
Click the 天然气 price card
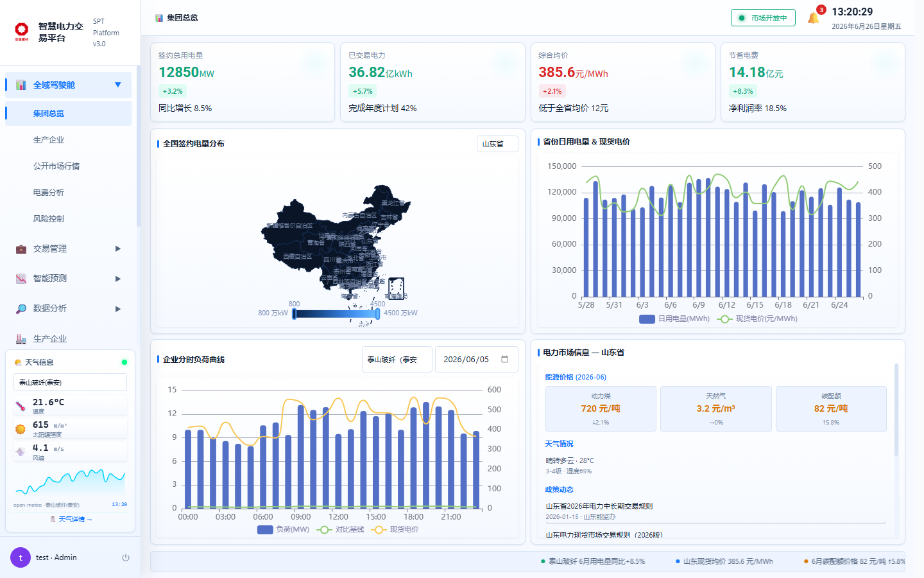coord(716,408)
